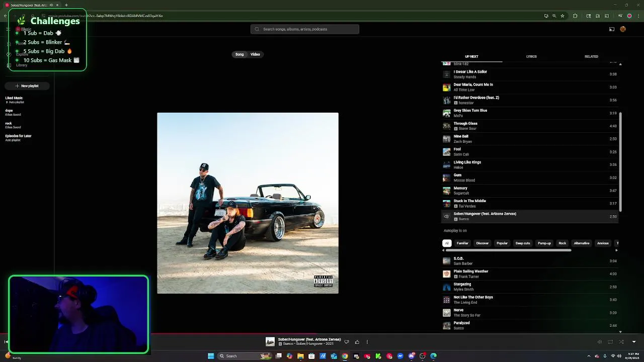Play I Swear Like A Sailor from queue
This screenshot has width=644, height=362.
530,74
